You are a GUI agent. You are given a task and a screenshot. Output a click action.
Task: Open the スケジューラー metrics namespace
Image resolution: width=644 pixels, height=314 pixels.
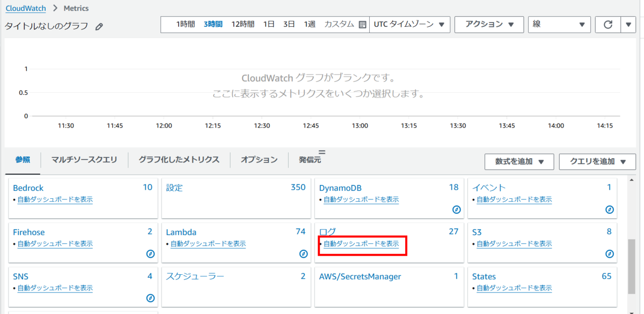coord(195,276)
